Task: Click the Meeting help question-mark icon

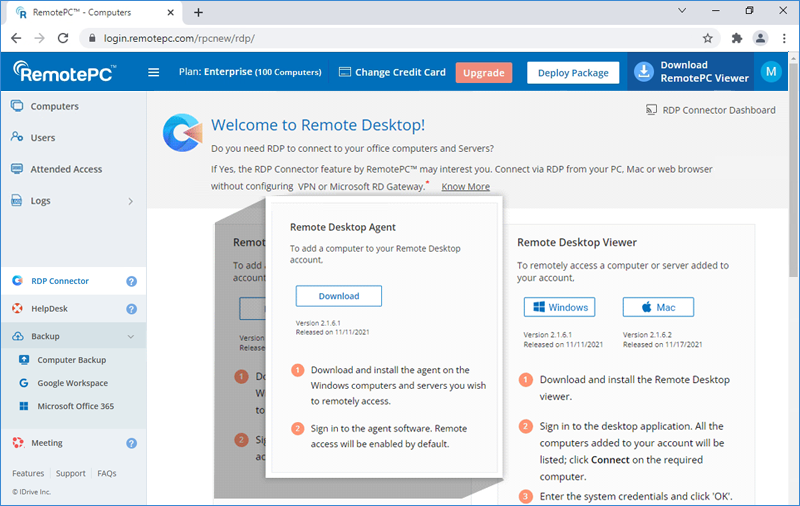Action: pyautogui.click(x=131, y=443)
